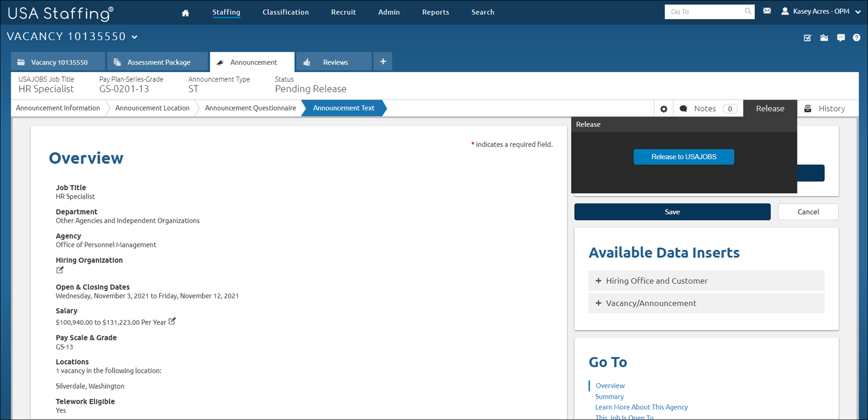Open the Recruit menu
This screenshot has width=868, height=420.
[x=343, y=12]
